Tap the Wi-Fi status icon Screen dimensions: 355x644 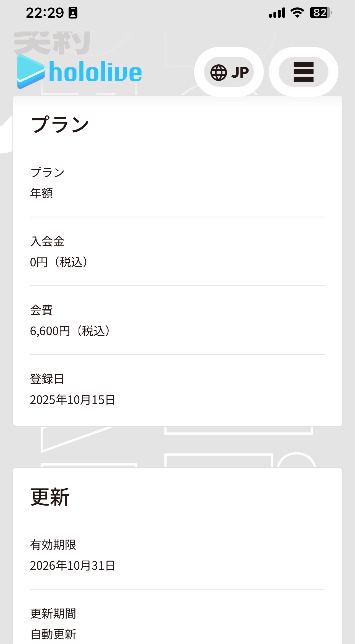click(297, 13)
